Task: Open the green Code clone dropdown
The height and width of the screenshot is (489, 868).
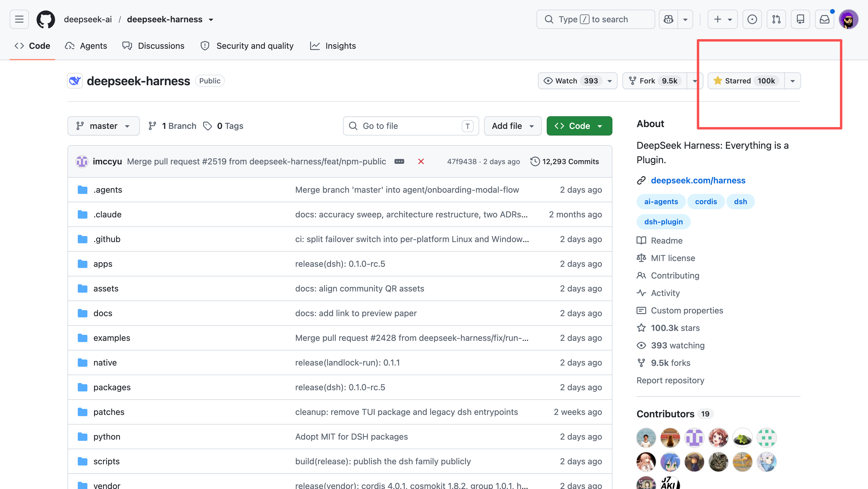Action: point(579,126)
